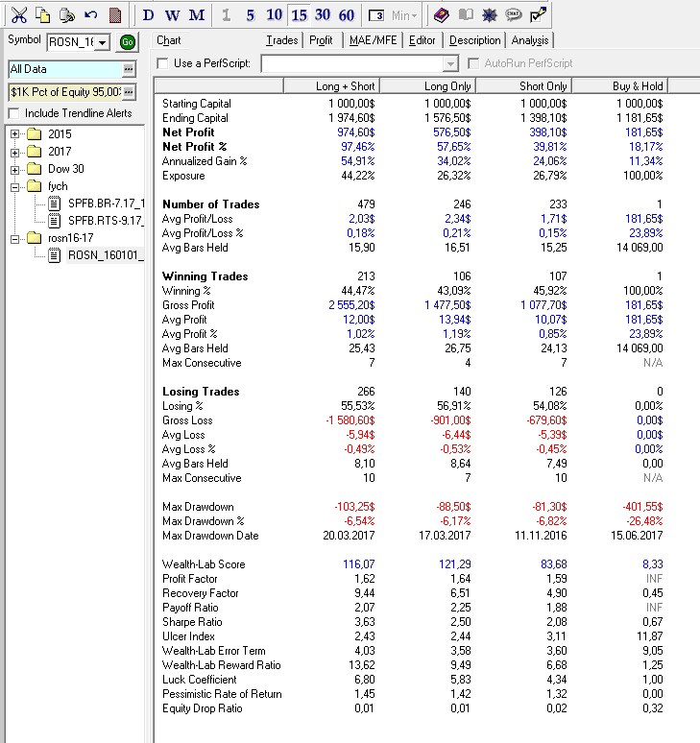This screenshot has width=700, height=743.
Task: Expand the Dow 30 folder node
Action: (14, 170)
